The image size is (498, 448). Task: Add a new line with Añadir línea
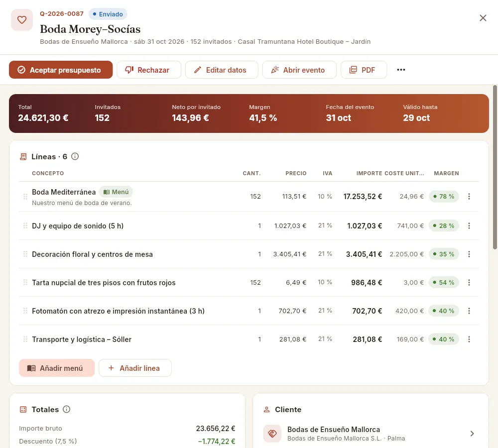click(135, 368)
